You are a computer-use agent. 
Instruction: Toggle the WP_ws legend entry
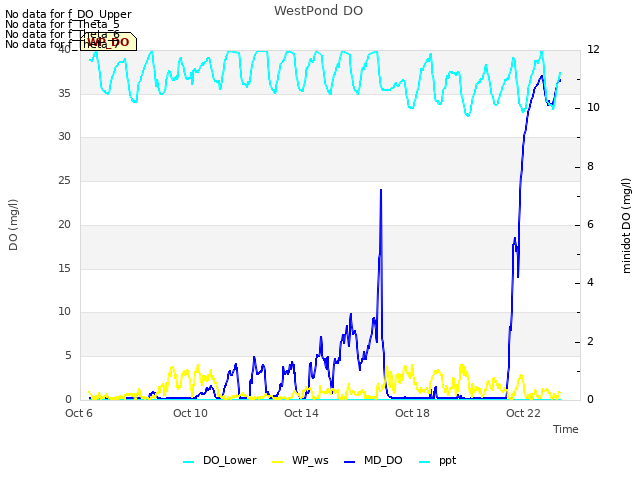300,461
